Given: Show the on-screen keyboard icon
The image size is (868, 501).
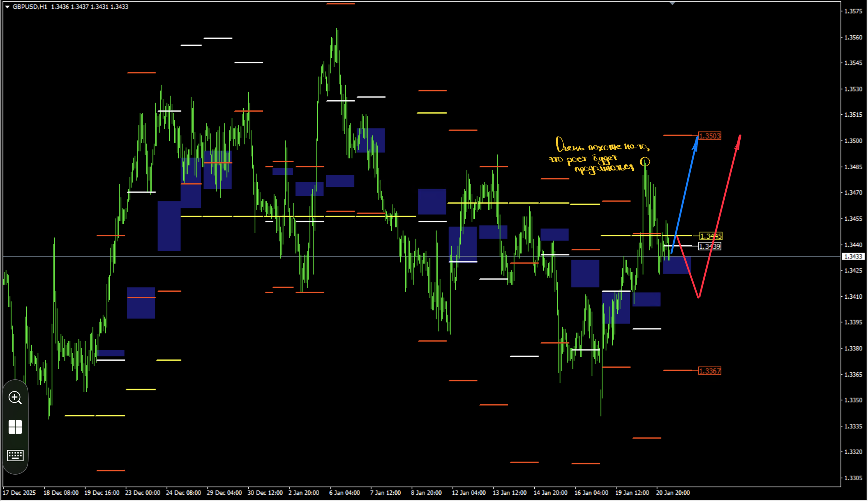Looking at the screenshot, I should click(15, 456).
